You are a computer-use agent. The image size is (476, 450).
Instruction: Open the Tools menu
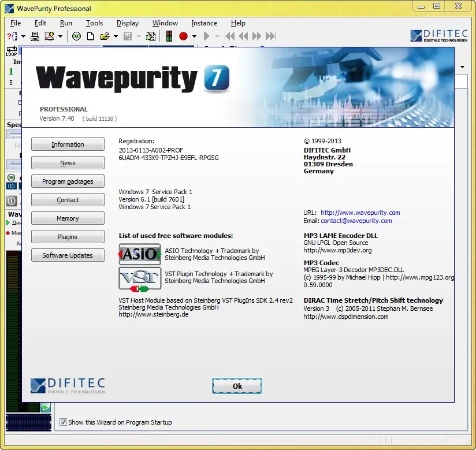94,23
